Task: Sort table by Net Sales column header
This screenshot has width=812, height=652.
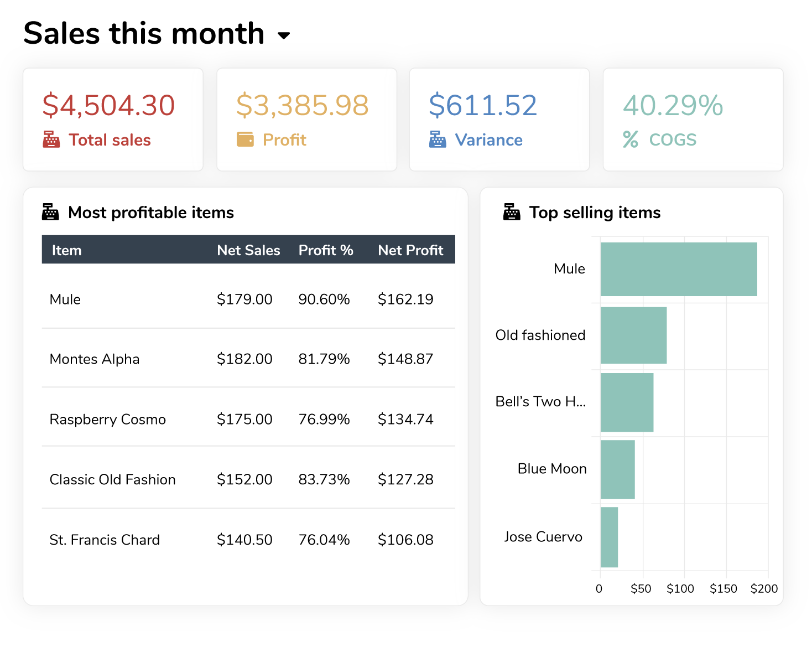Action: click(248, 250)
